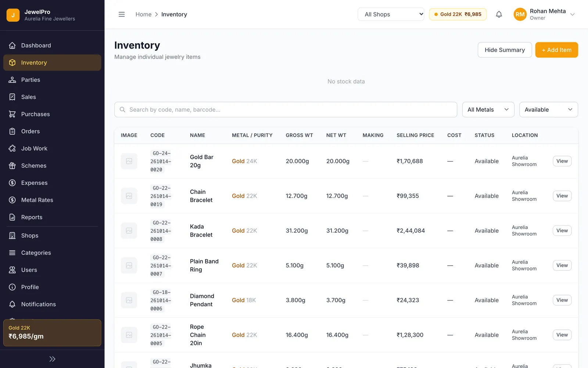588x368 pixels.
Task: Sort by SELLING PRICE column header
Action: (x=415, y=135)
